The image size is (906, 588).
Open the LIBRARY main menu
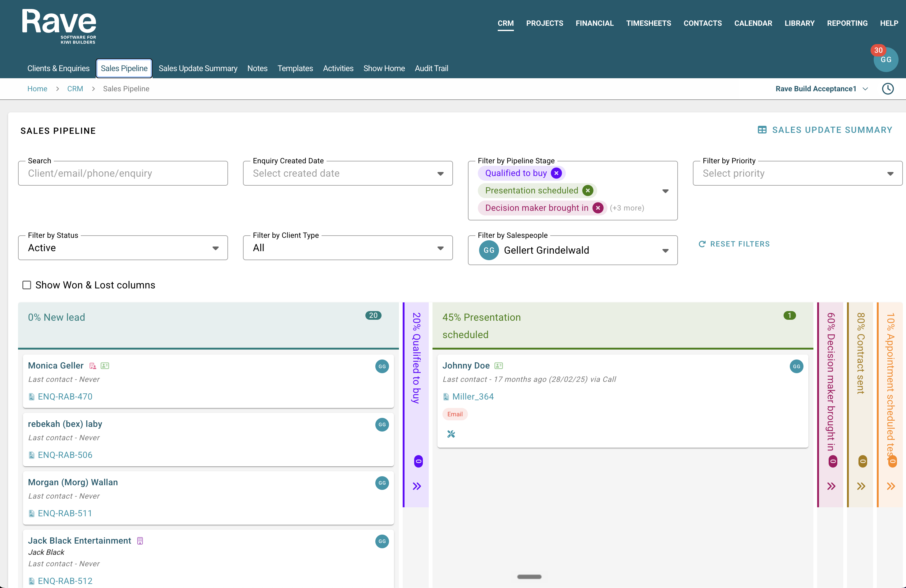tap(799, 23)
